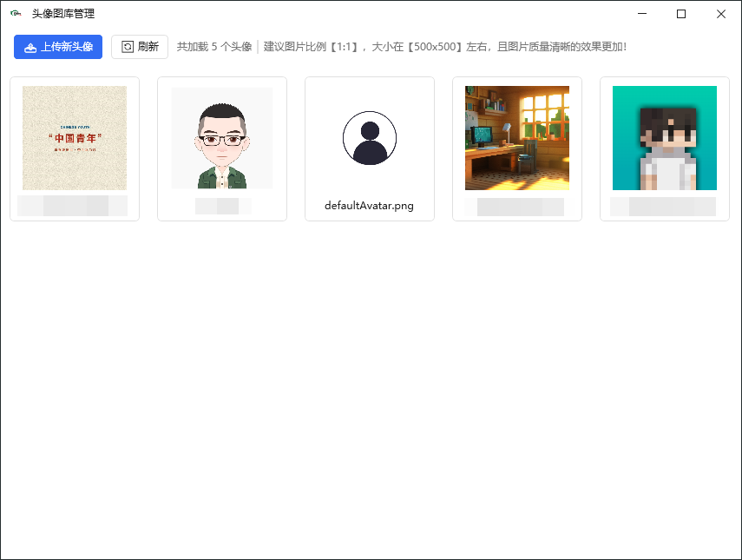Click the app icon in the title bar
742x560 pixels.
pos(16,14)
